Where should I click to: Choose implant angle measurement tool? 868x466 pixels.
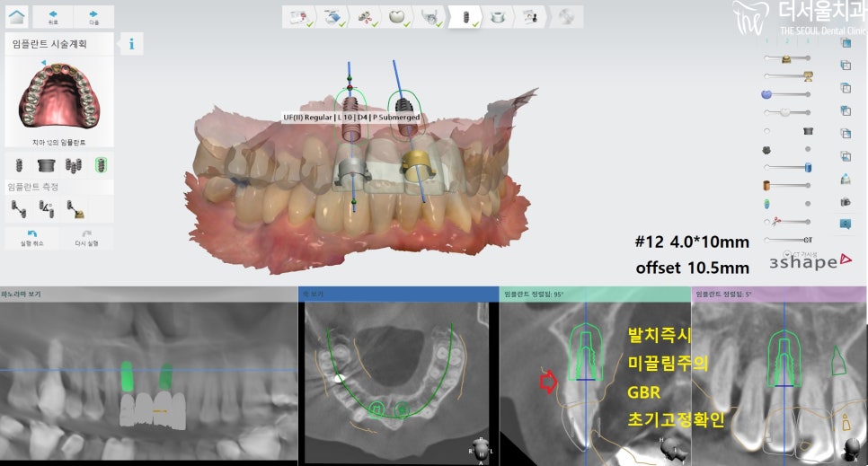(x=47, y=209)
